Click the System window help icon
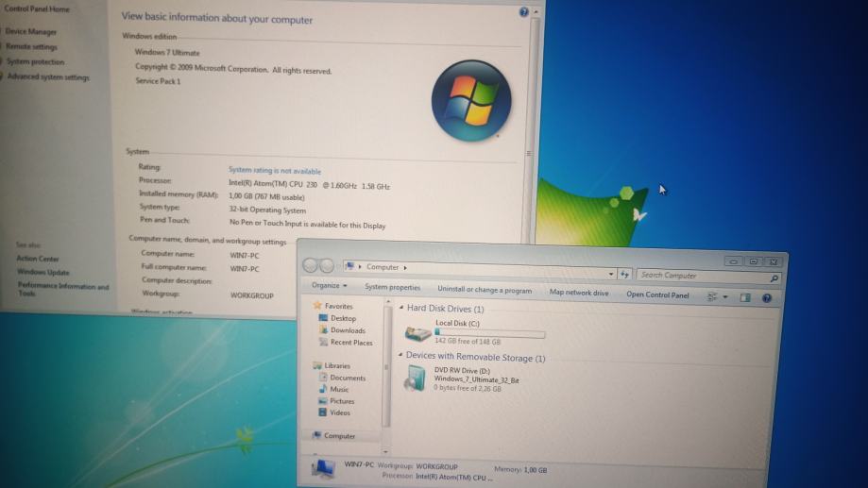This screenshot has height=488, width=868. 524,12
